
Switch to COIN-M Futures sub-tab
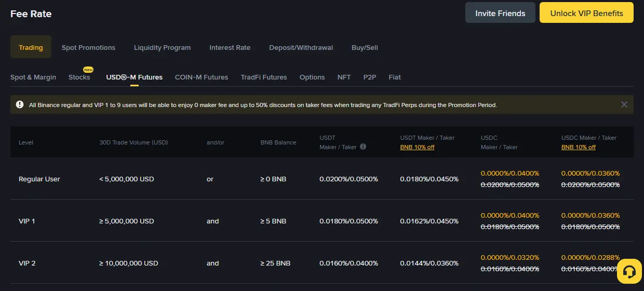202,77
